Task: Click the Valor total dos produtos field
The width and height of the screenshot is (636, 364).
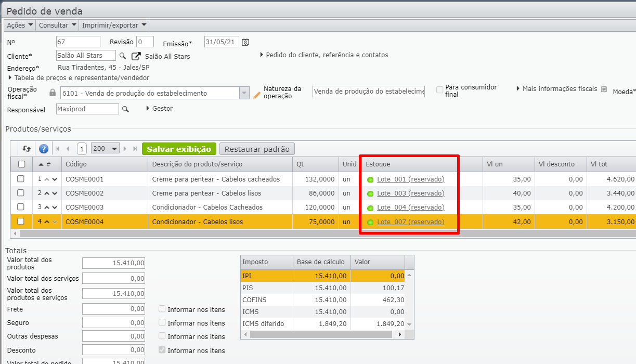Action: 113,263
